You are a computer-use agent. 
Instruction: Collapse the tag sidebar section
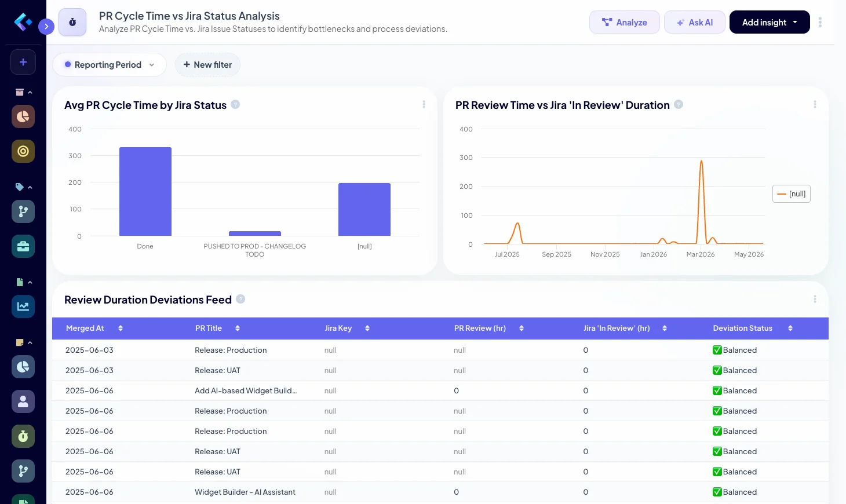(x=23, y=187)
